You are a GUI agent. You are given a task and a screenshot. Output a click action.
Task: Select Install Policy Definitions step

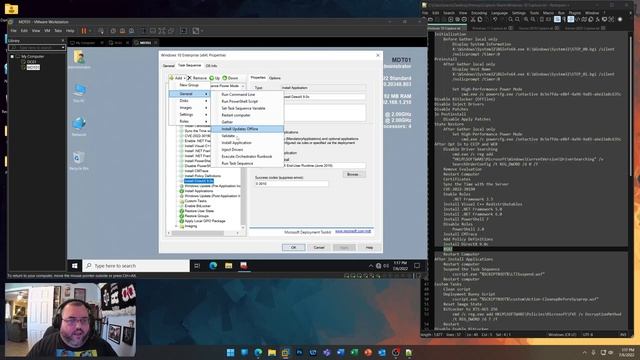(202, 176)
